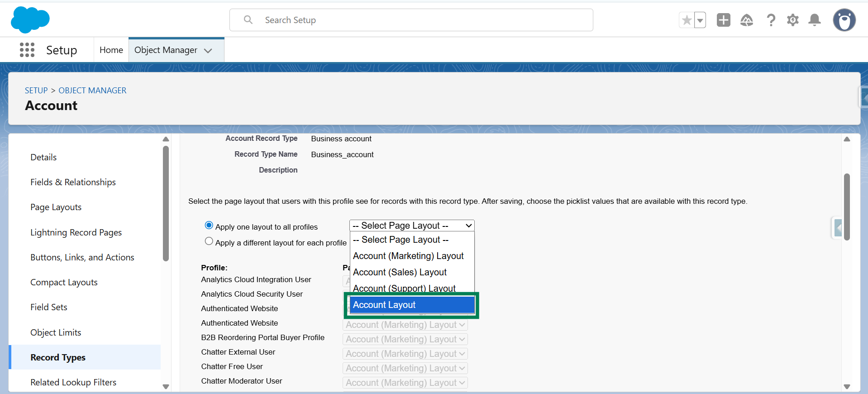Viewport: 868px width, 394px height.
Task: Click the 'Chatter Free User' profile
Action: coord(232,366)
